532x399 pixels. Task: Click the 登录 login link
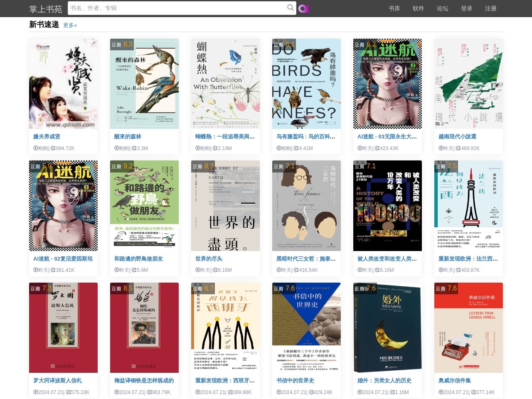click(x=466, y=8)
